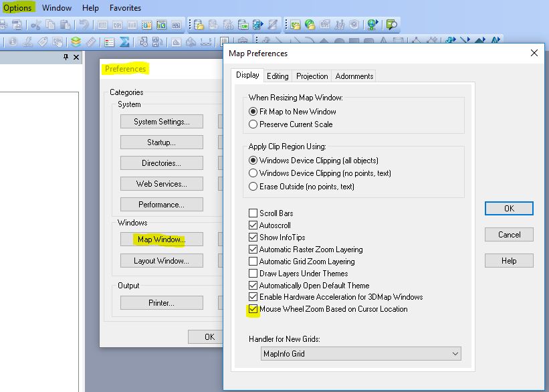Select the Preserve Current Scale radio button

pos(253,124)
